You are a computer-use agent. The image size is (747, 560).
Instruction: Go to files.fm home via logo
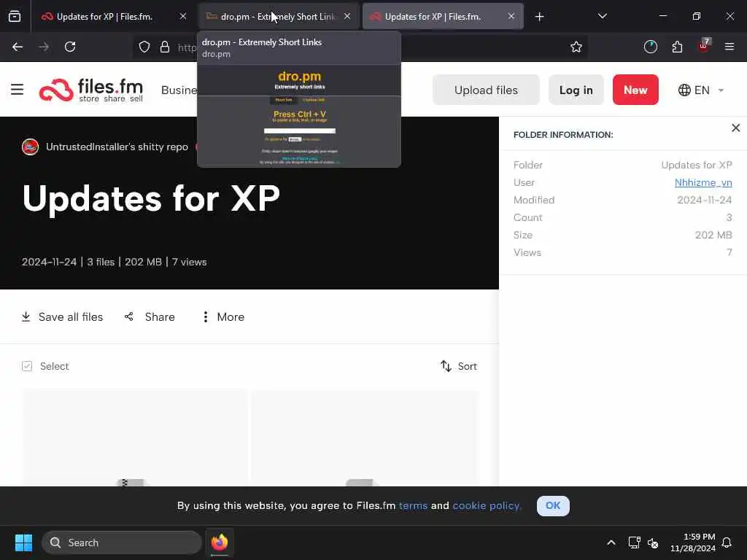coord(91,90)
